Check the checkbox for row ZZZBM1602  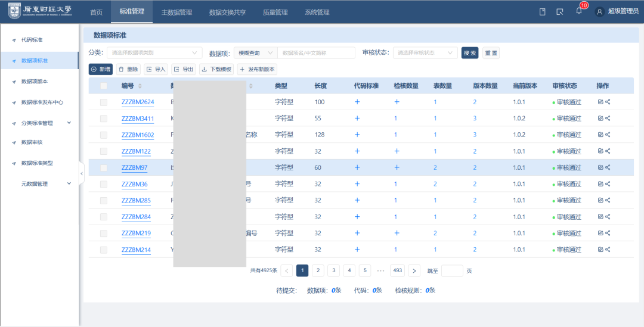coord(104,135)
